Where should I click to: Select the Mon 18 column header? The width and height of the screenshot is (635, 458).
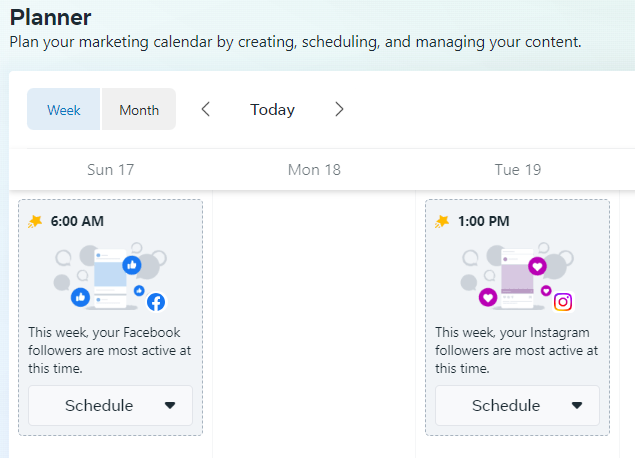(314, 170)
